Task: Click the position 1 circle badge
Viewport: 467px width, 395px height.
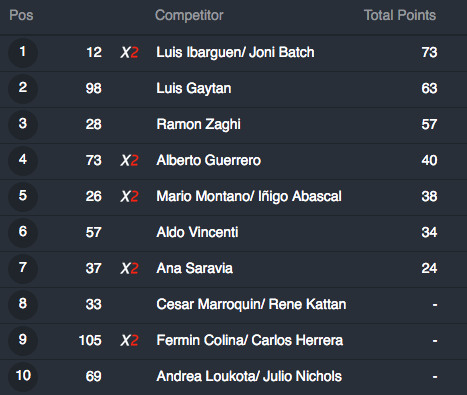Action: 23,52
